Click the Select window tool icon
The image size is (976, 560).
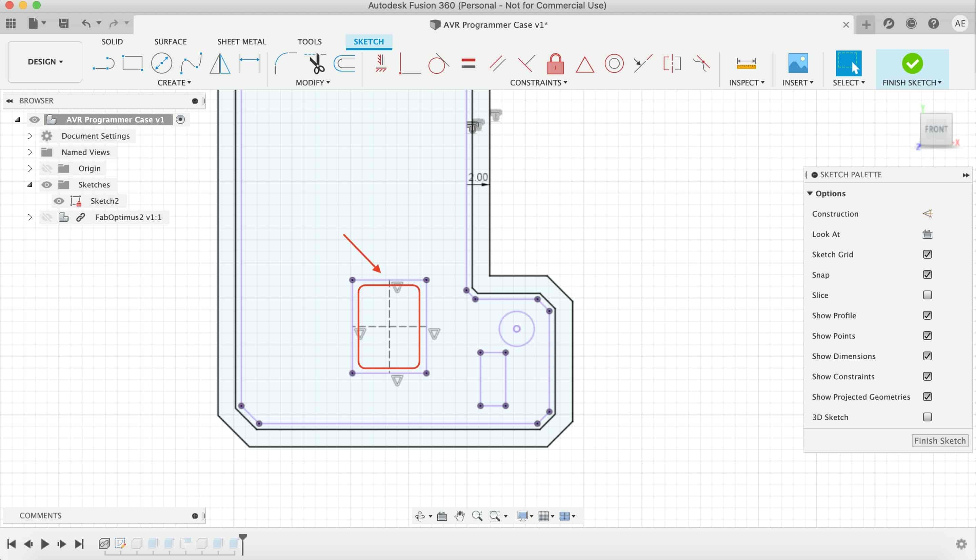(x=848, y=63)
